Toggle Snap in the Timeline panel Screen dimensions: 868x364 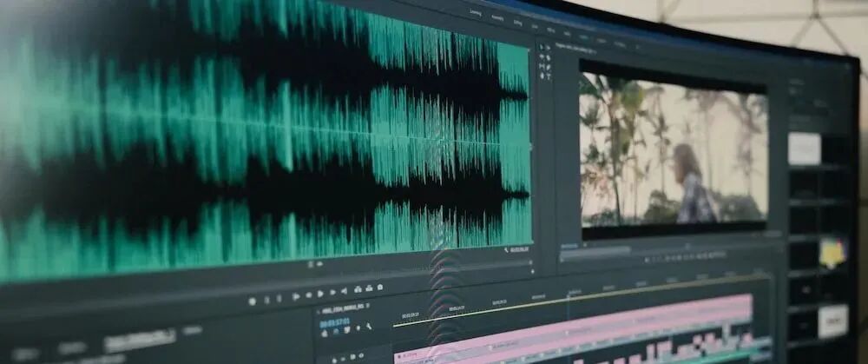tap(336, 331)
